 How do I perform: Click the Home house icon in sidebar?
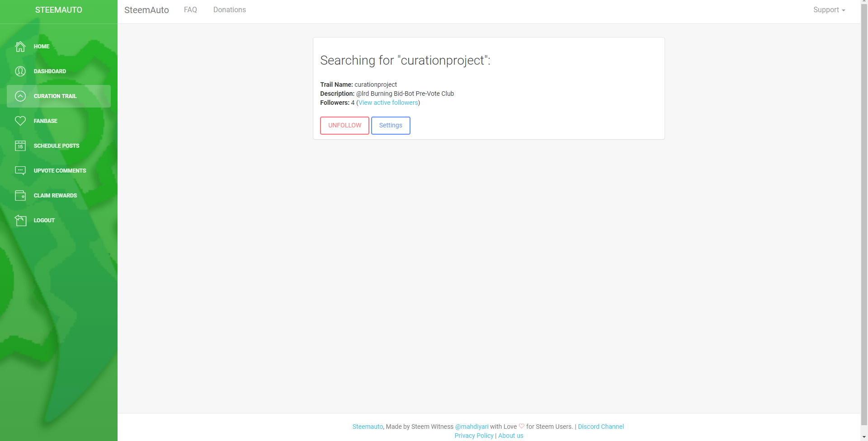tap(20, 47)
